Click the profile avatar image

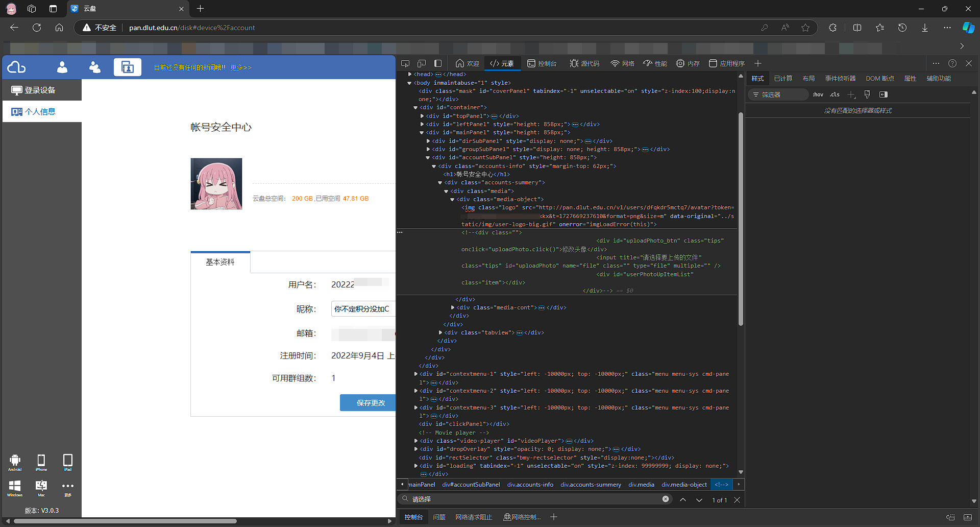point(216,184)
